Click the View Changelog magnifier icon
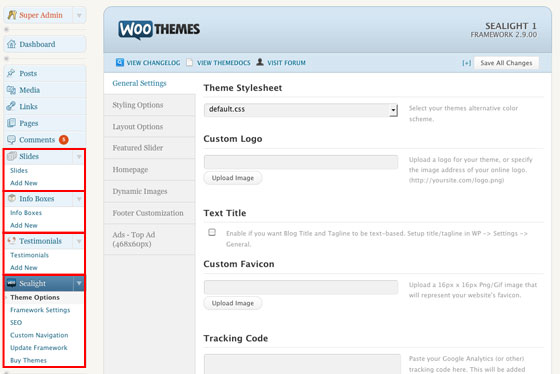 tap(120, 63)
